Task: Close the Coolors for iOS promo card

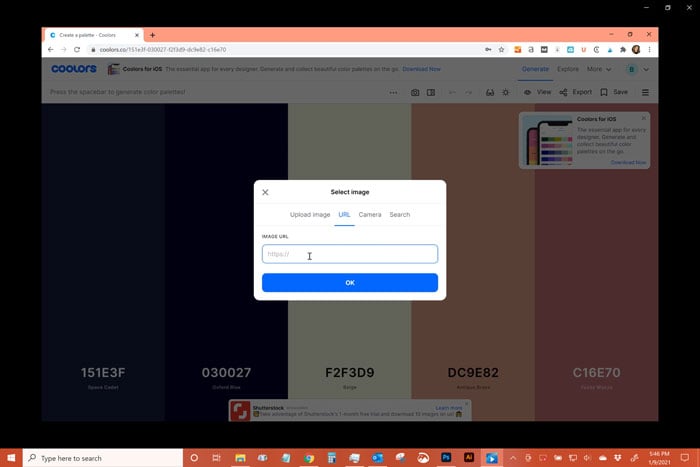Action: [643, 118]
